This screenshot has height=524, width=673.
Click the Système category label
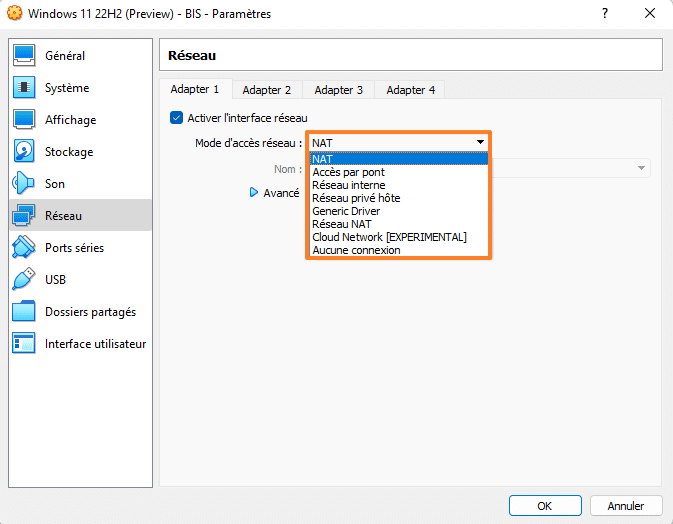point(67,88)
